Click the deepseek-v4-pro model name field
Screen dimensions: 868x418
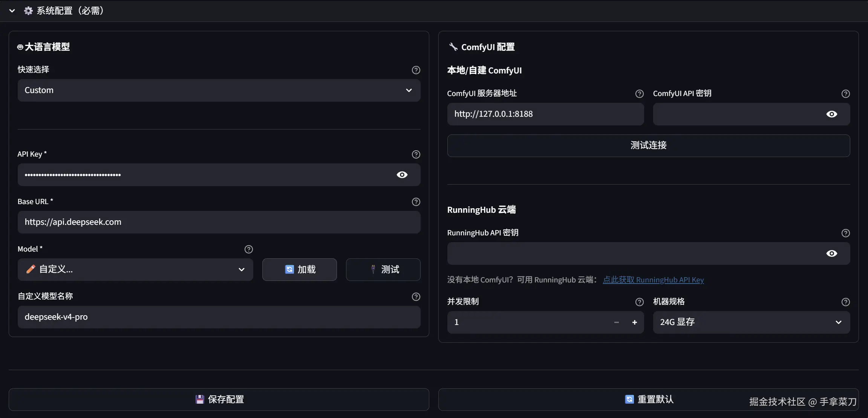tap(219, 317)
